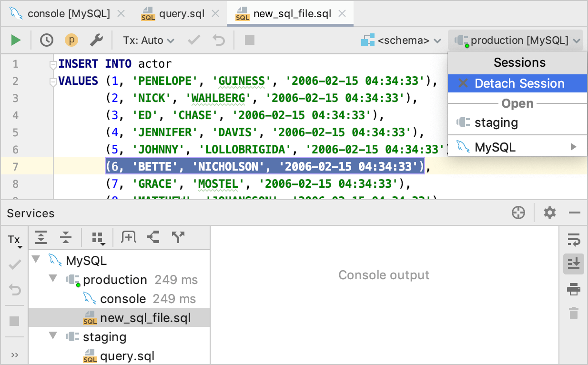Collapse the staging node in Services tree

[x=53, y=336]
